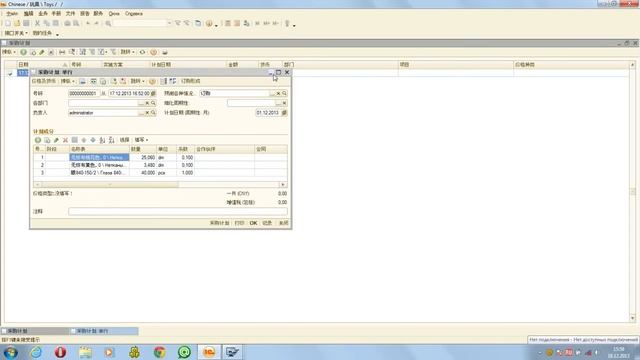Open Actions dropdown in purchase plan list toolbar
This screenshot has height=360, width=640.
click(9, 52)
